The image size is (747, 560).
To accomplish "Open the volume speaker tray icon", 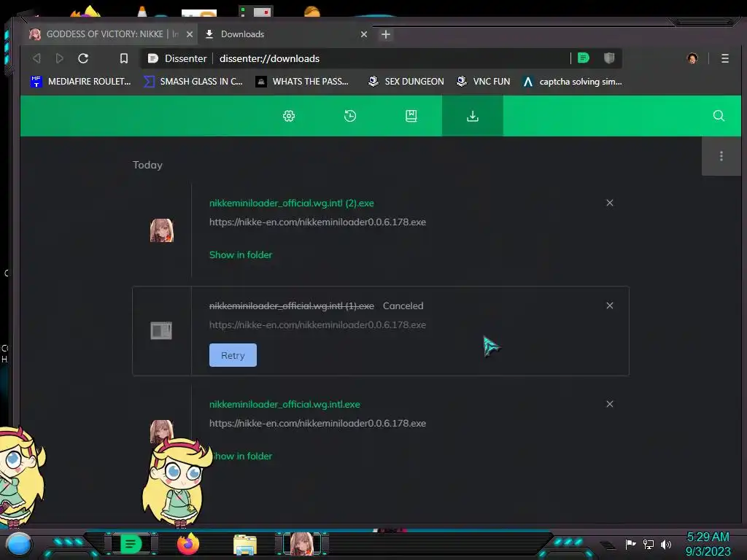I will click(x=666, y=544).
